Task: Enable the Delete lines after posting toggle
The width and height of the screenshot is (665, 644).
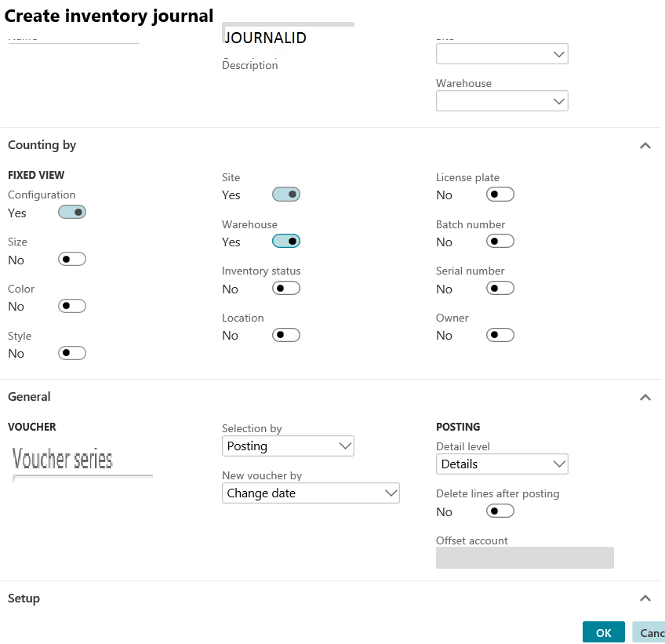Action: coord(500,510)
